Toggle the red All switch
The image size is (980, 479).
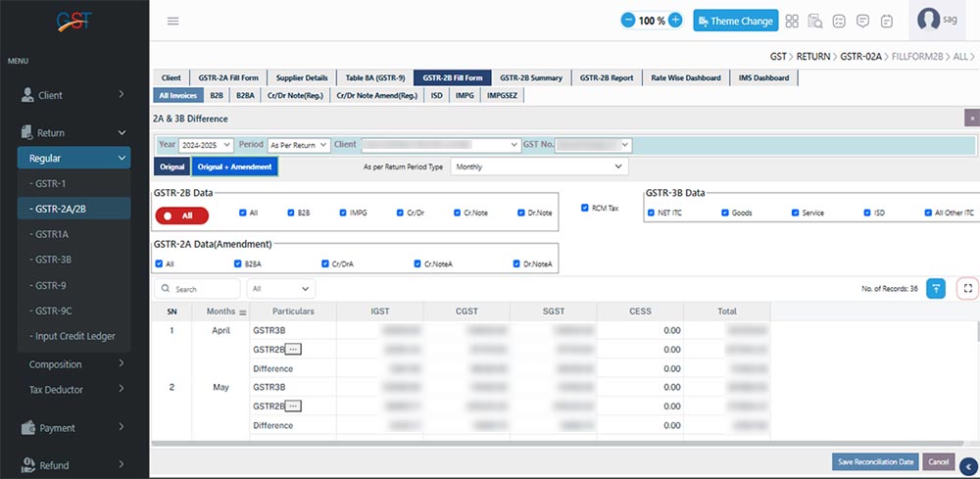coord(181,215)
